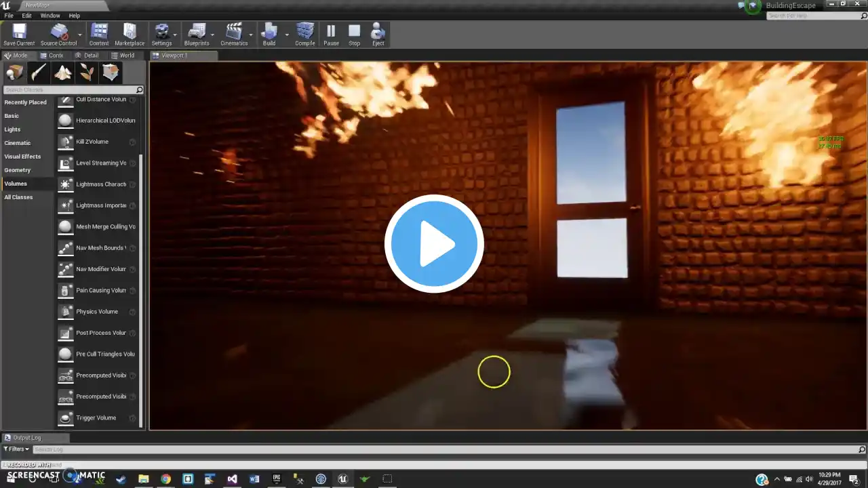Click the Compile toolbar icon
This screenshot has width=868, height=488.
(x=305, y=34)
